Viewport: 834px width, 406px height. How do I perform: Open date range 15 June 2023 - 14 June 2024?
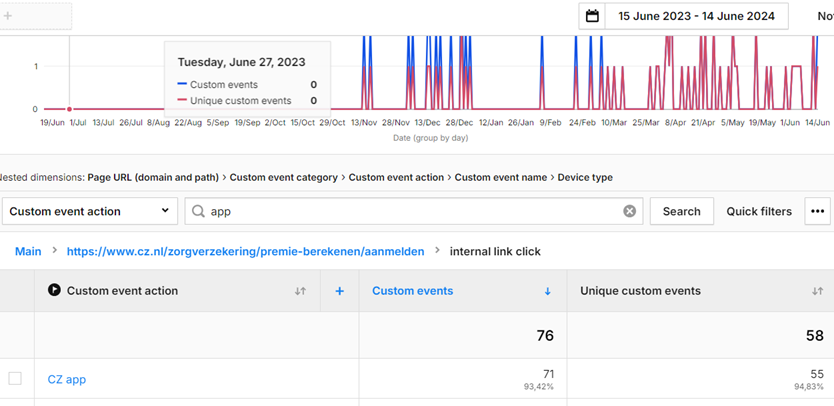695,16
